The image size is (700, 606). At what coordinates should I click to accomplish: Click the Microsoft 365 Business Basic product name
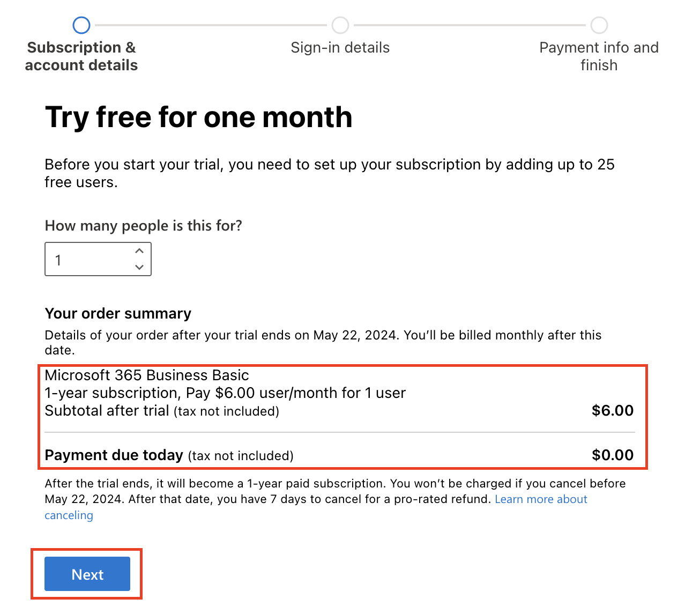point(147,375)
